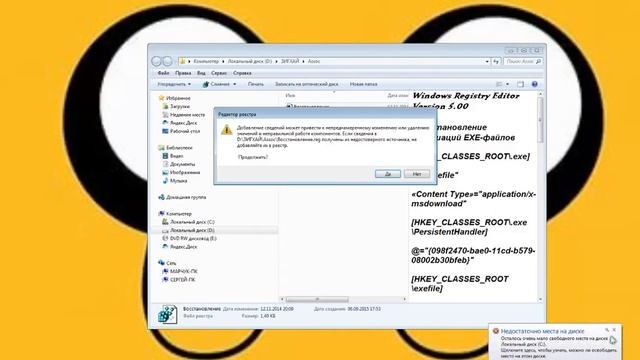Click the Слияние toolbar button

point(216,84)
